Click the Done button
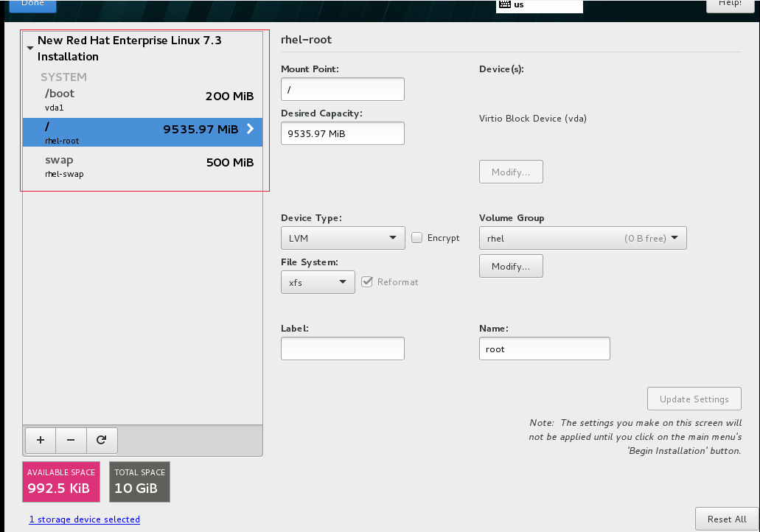760x532 pixels. tap(32, 5)
